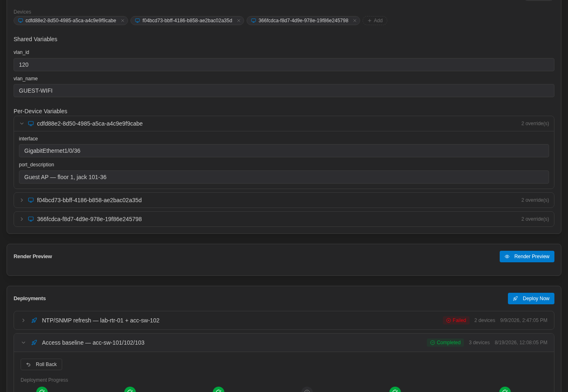Image resolution: width=568 pixels, height=392 pixels.
Task: Remove device chip f04bcd73-bbff-4186-b858-ae2bac02a35d
Action: (x=239, y=21)
